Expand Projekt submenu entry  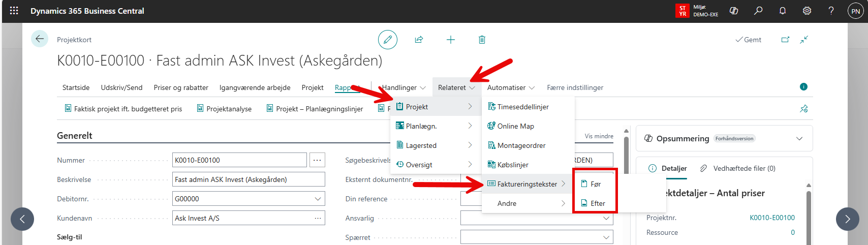[x=435, y=107]
